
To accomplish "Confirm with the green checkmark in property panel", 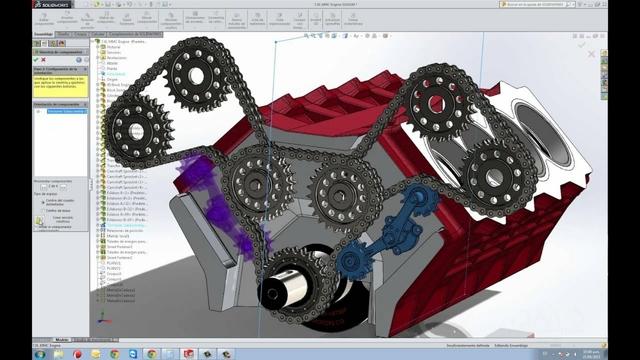I will tap(36, 60).
